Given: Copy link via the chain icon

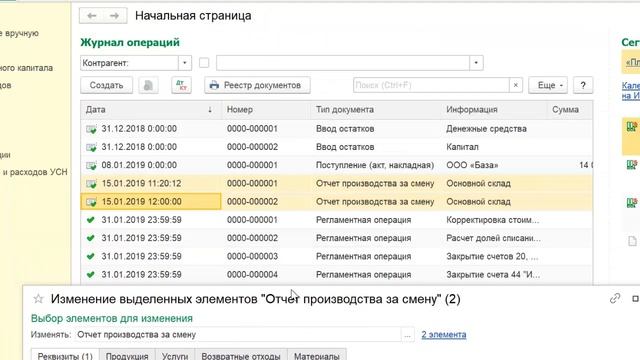Looking at the screenshot, I should pos(615,298).
